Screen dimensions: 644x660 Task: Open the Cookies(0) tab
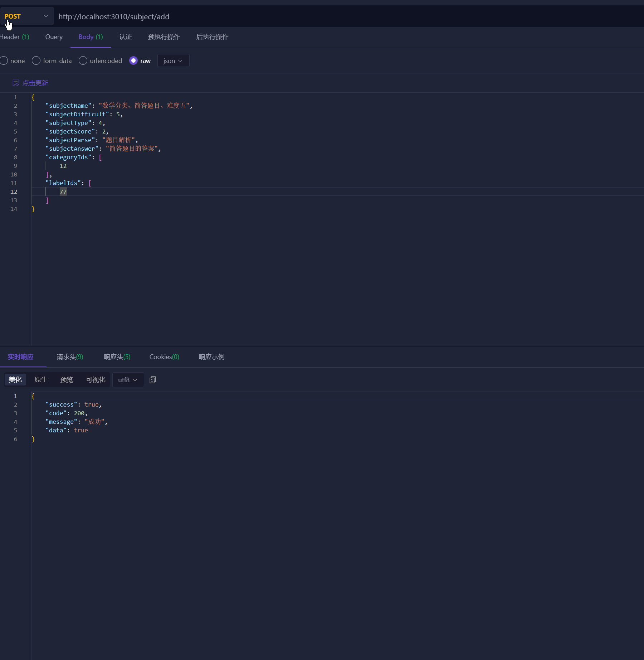tap(164, 357)
